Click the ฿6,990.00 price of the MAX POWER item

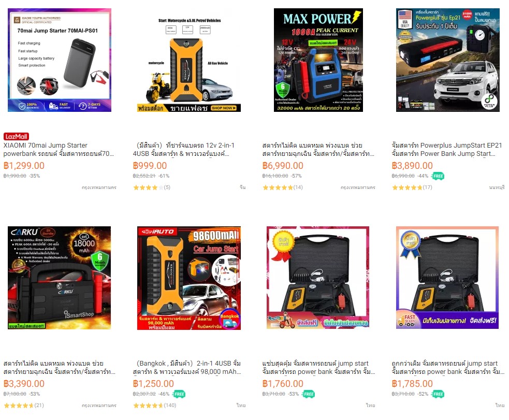coord(283,166)
